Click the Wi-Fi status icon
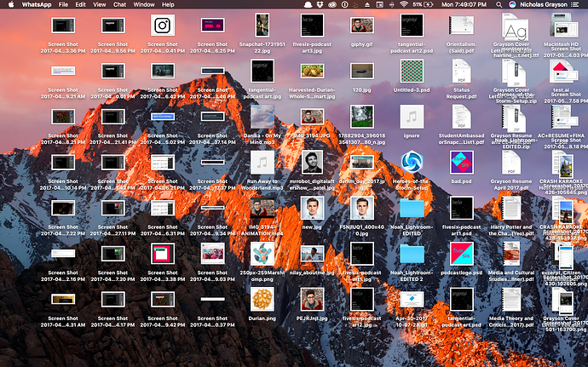Screen dimensions: 588x367 (x=402, y=5)
